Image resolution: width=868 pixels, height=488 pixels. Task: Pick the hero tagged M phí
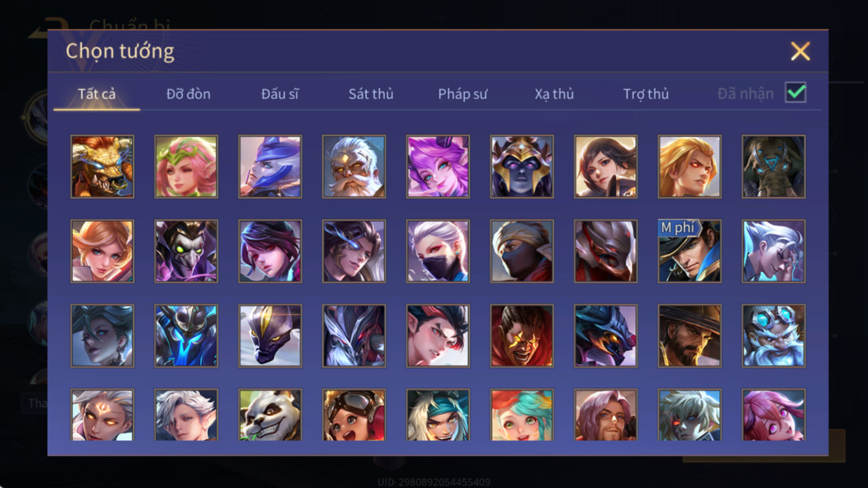point(689,251)
